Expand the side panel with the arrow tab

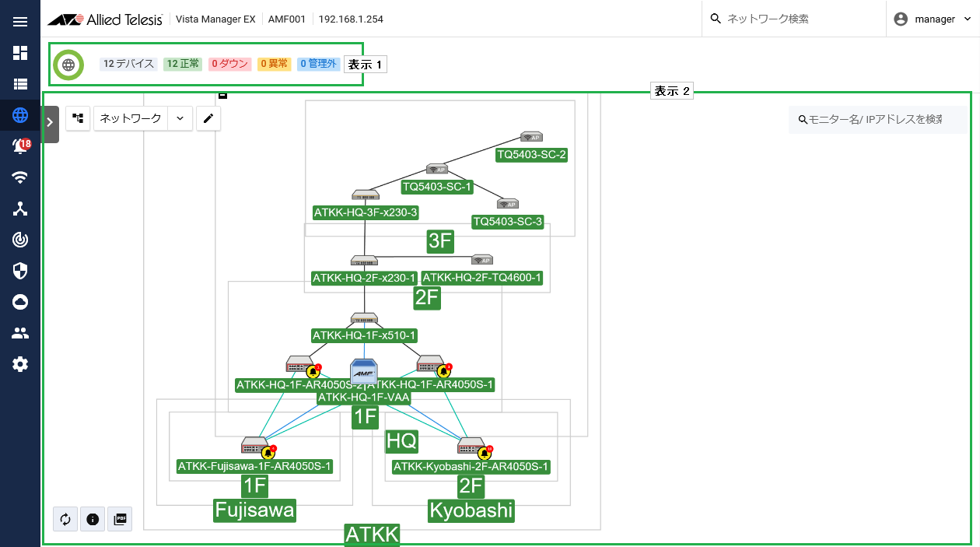coord(50,122)
